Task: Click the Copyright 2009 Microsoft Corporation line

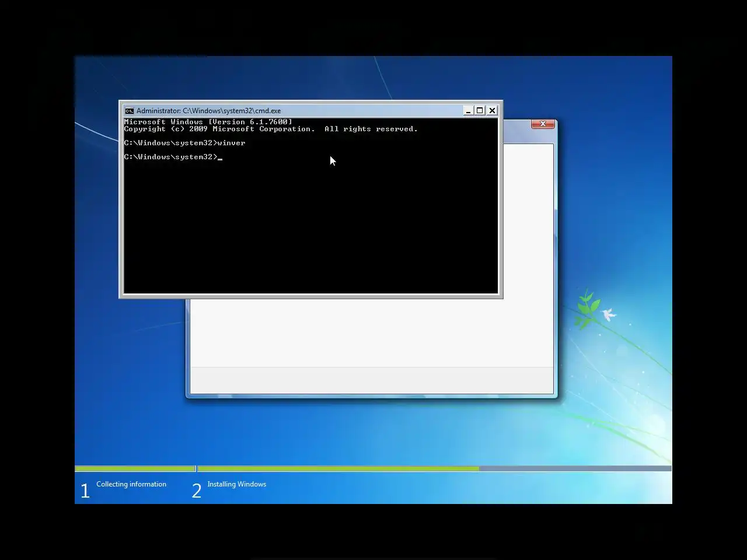Action: (x=271, y=129)
